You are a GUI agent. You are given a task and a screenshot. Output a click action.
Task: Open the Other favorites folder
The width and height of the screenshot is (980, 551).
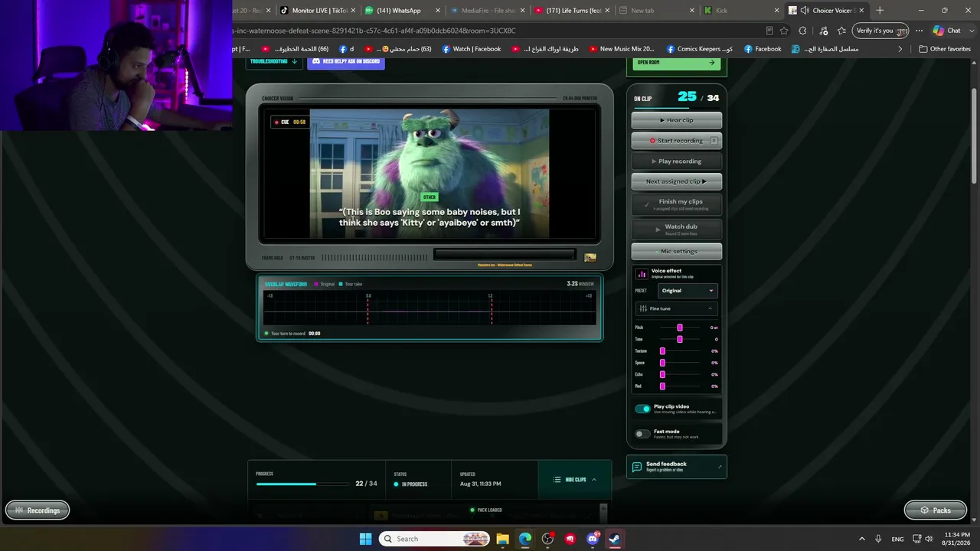[945, 49]
